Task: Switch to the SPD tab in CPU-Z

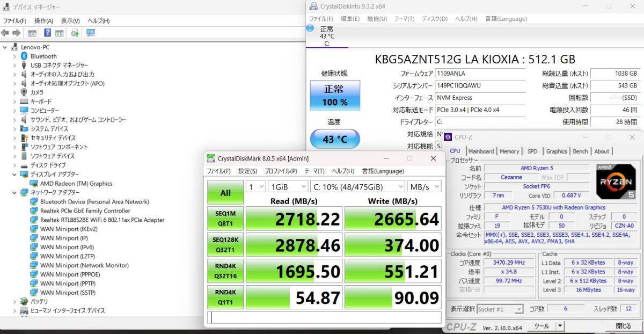Action: point(532,151)
